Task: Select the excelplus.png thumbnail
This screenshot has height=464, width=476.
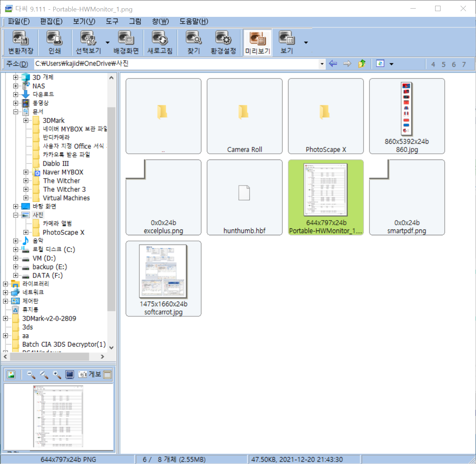Action: [163, 198]
